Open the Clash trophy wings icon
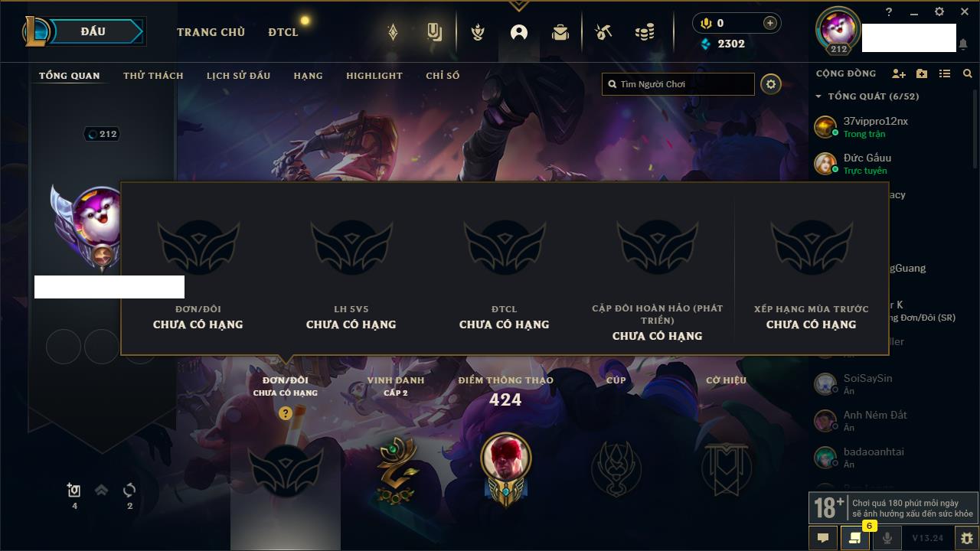 coord(478,32)
